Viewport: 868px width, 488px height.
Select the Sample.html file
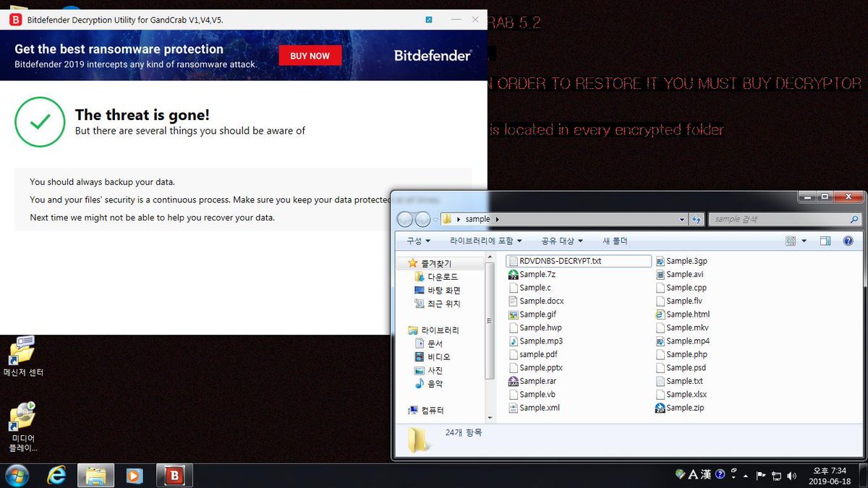tap(683, 314)
